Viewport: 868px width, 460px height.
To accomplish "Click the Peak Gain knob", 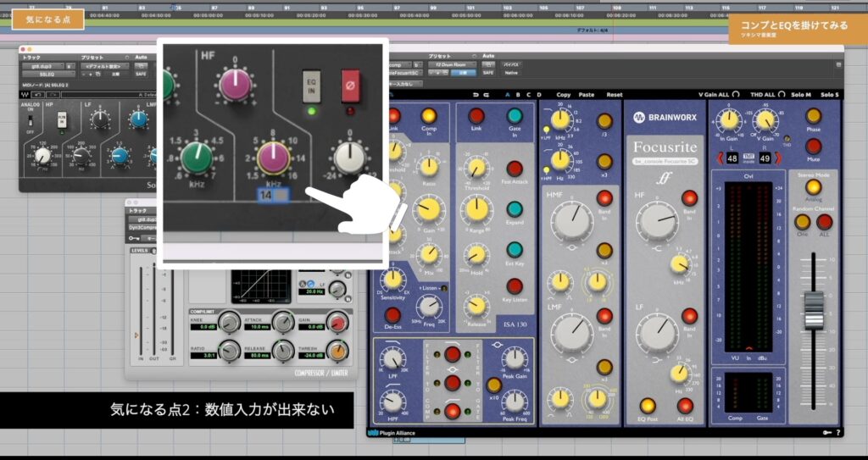I will pos(515,358).
